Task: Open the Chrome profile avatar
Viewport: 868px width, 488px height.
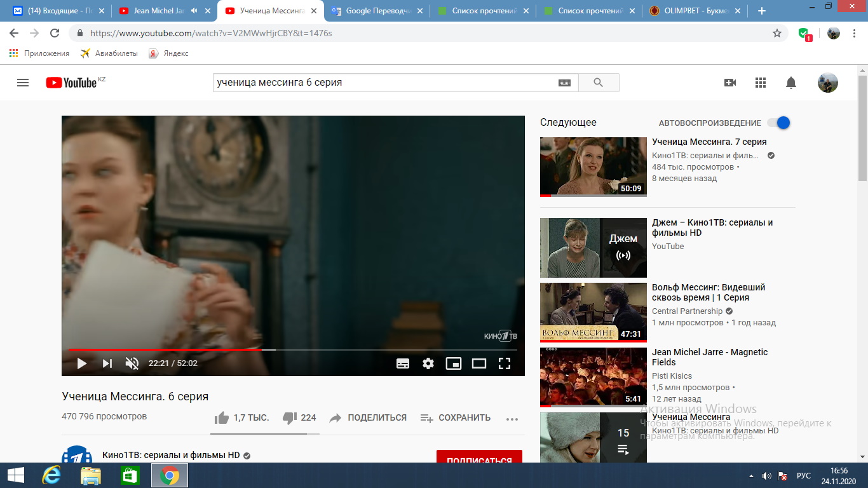Action: tap(834, 33)
